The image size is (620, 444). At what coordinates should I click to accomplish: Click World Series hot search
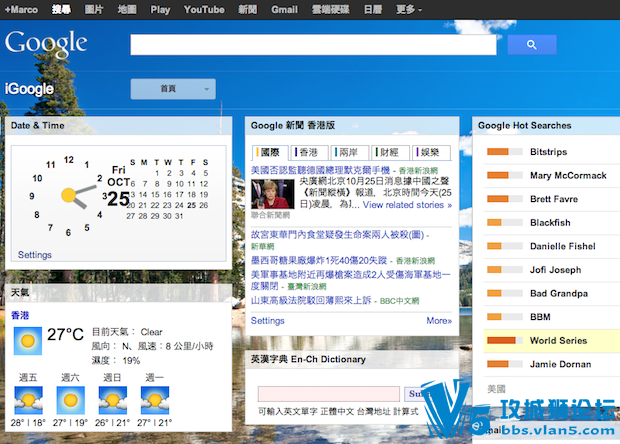(558, 340)
